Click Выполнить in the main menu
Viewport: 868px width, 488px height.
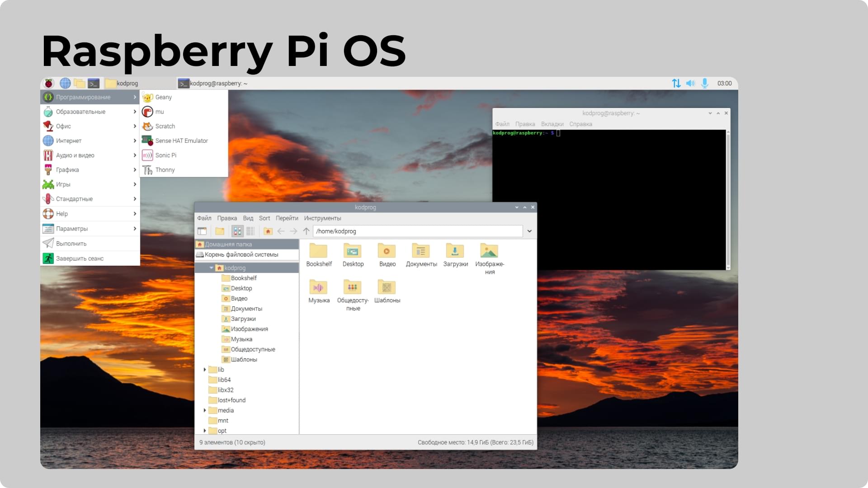tap(90, 244)
